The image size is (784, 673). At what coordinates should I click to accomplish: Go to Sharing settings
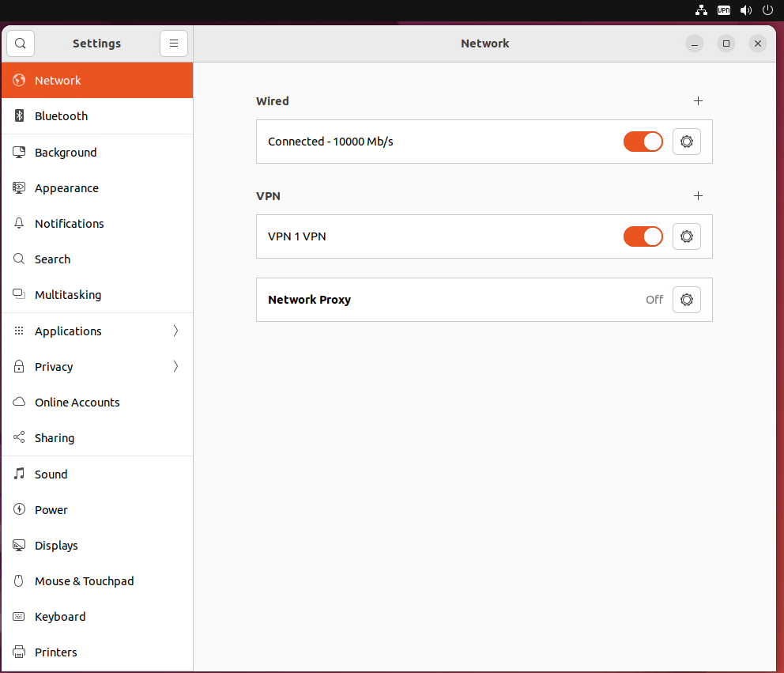click(x=97, y=437)
